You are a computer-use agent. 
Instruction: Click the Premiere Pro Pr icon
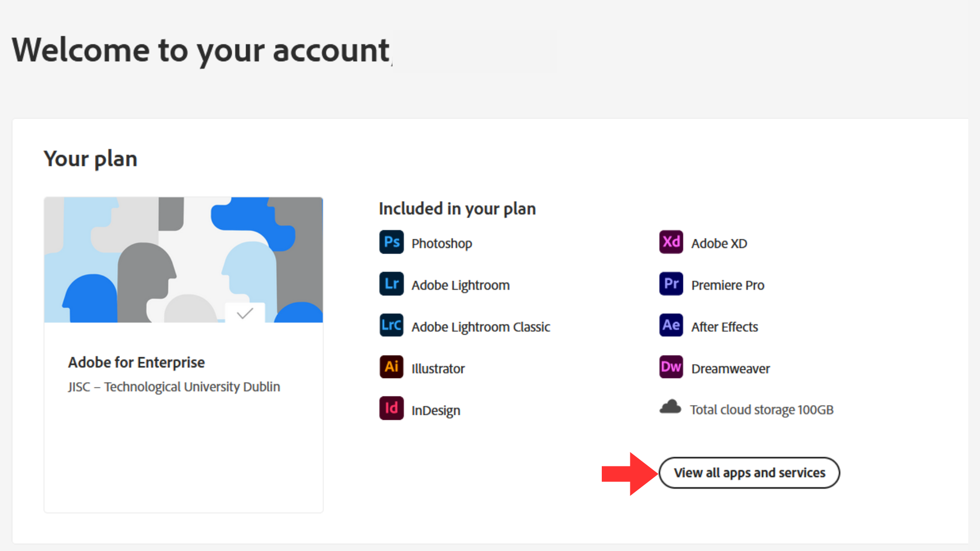[671, 284]
